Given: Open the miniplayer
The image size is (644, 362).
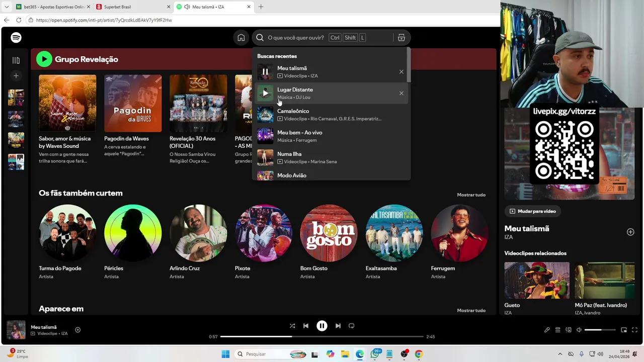Looking at the screenshot, I should click(x=624, y=330).
